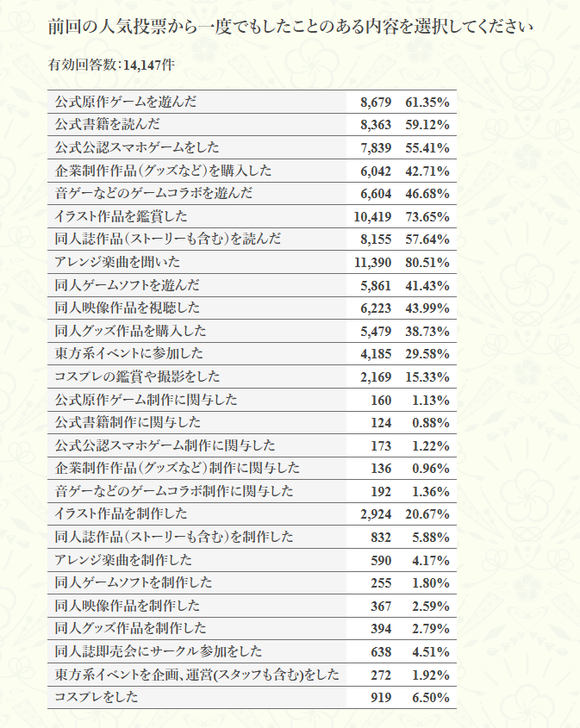The height and width of the screenshot is (728, 580).
Task: Select the アレンジ楽曲を聞いた row label
Action: pyautogui.click(x=116, y=262)
